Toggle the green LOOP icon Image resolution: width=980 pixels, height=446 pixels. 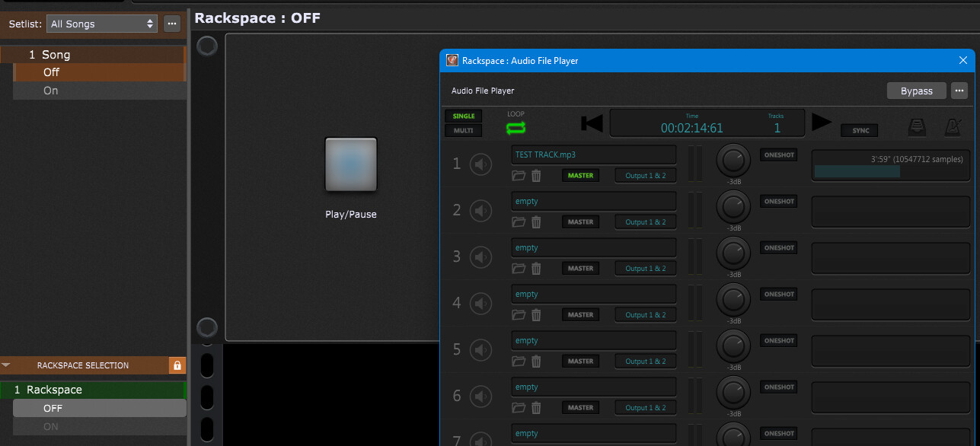516,128
